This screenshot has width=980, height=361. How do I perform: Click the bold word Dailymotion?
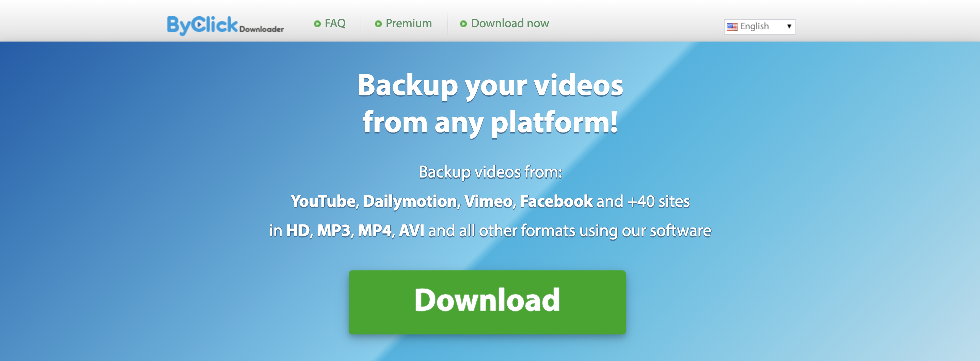pyautogui.click(x=410, y=201)
